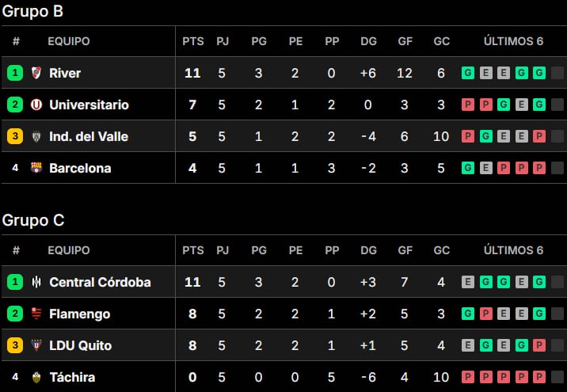Image resolution: width=567 pixels, height=392 pixels.
Task: Click yellow position 3 badge for LDU Quito
Action: tap(15, 345)
